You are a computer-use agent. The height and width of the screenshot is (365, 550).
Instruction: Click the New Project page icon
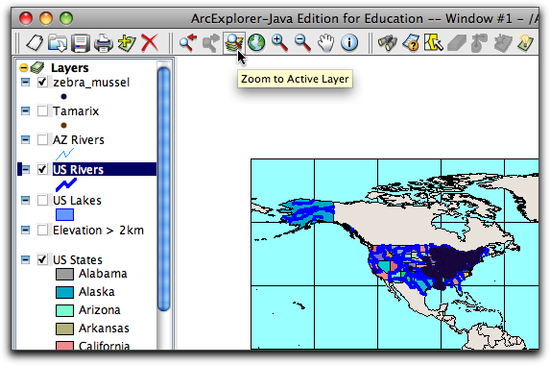click(35, 43)
